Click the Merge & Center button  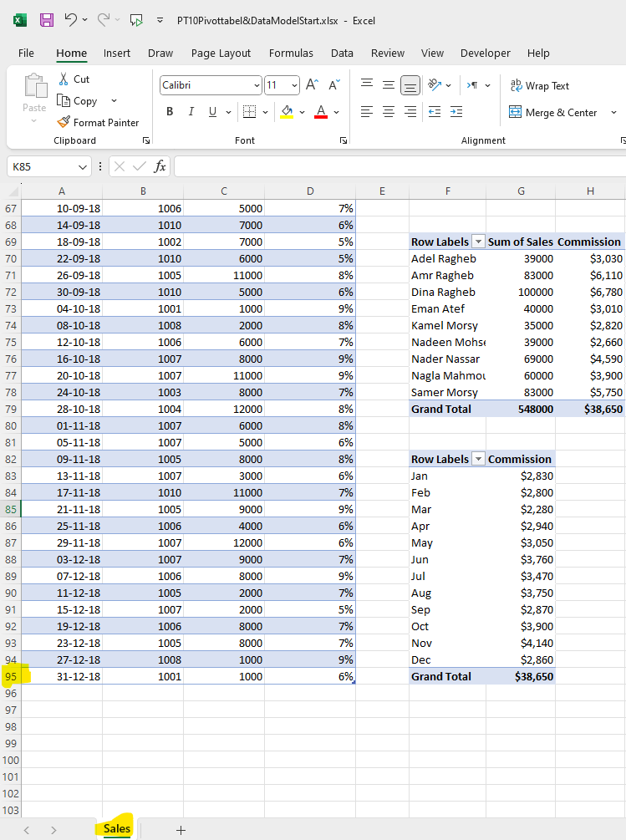(x=552, y=112)
